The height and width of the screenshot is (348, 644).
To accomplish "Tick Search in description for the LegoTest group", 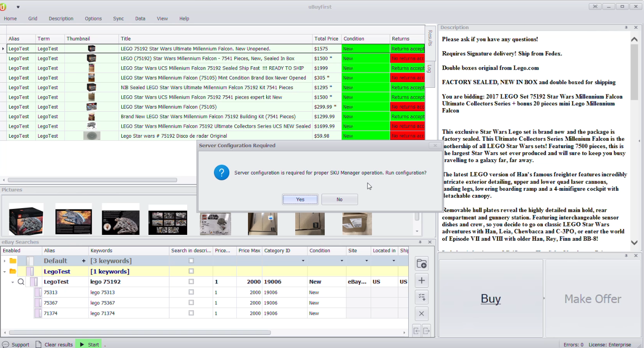I will [191, 271].
